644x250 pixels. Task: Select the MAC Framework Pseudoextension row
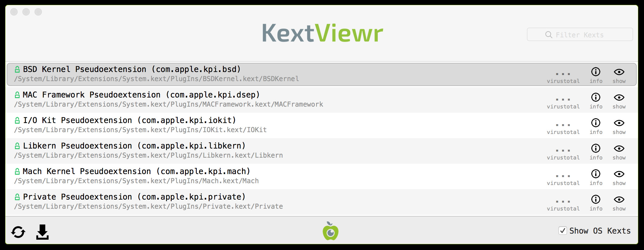321,100
